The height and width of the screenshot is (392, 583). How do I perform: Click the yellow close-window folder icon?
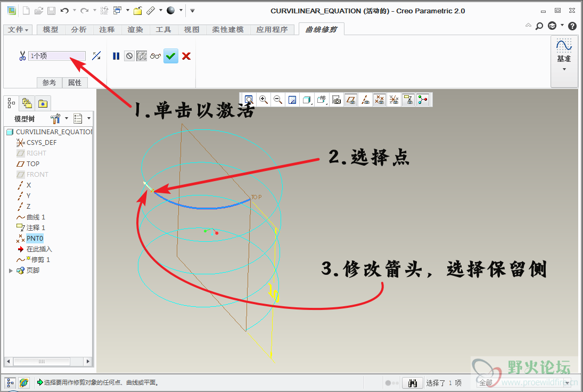point(137,11)
